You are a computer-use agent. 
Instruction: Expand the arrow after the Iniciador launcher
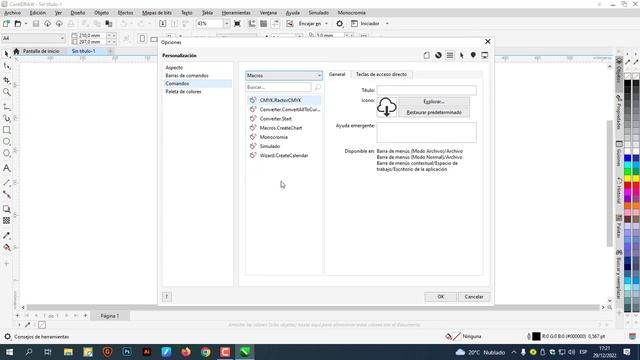point(387,24)
